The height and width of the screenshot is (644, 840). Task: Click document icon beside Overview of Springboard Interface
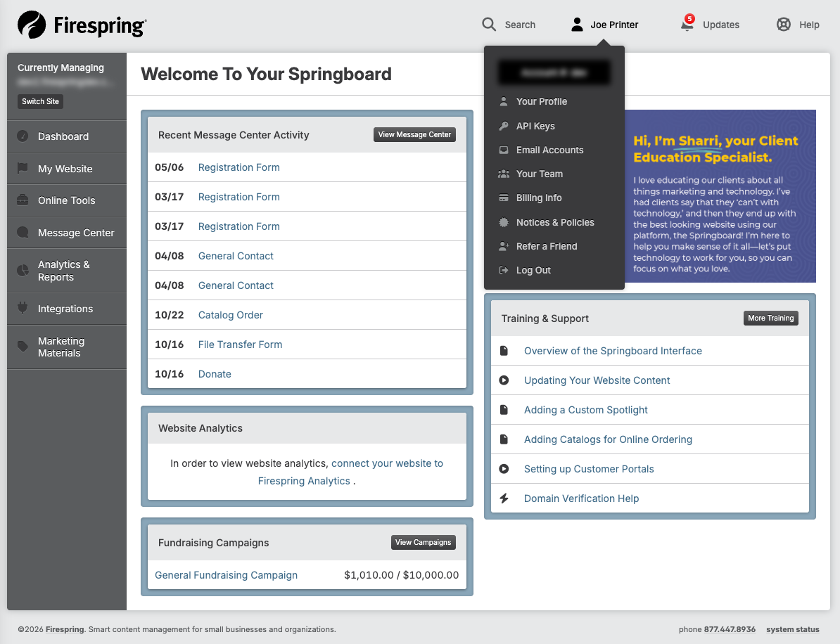(504, 351)
